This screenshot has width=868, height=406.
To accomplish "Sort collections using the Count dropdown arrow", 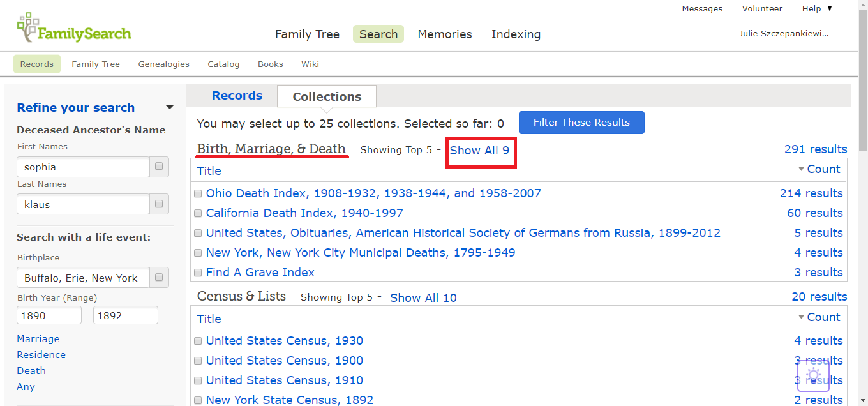I will pos(802,169).
